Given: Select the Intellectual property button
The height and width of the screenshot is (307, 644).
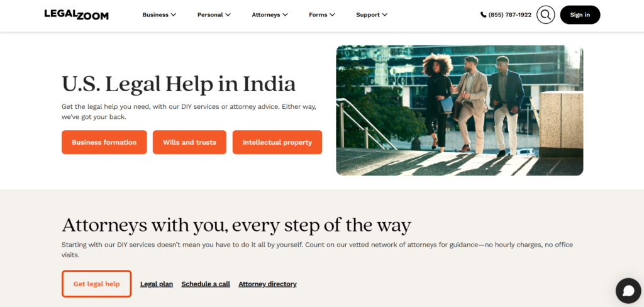Looking at the screenshot, I should [277, 142].
